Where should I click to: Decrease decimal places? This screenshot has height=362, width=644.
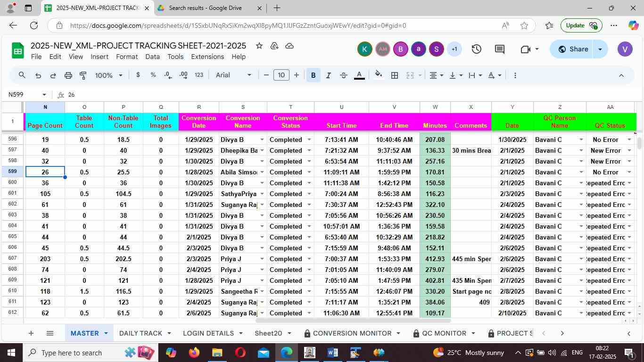pos(168,75)
